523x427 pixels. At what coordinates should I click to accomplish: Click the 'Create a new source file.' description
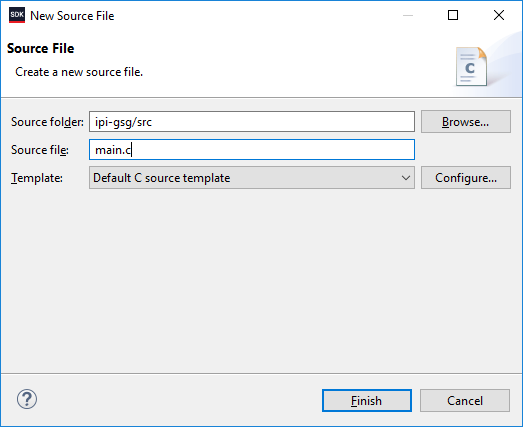click(79, 72)
